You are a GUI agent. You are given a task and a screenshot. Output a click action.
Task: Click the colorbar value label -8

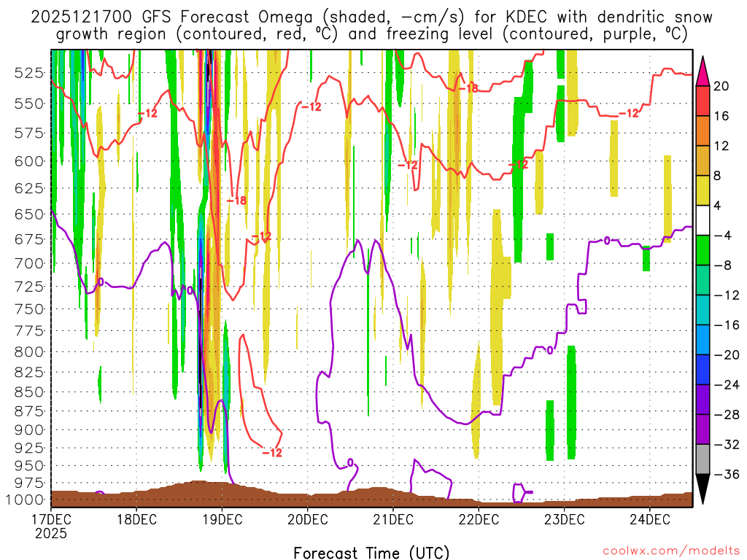pyautogui.click(x=723, y=265)
